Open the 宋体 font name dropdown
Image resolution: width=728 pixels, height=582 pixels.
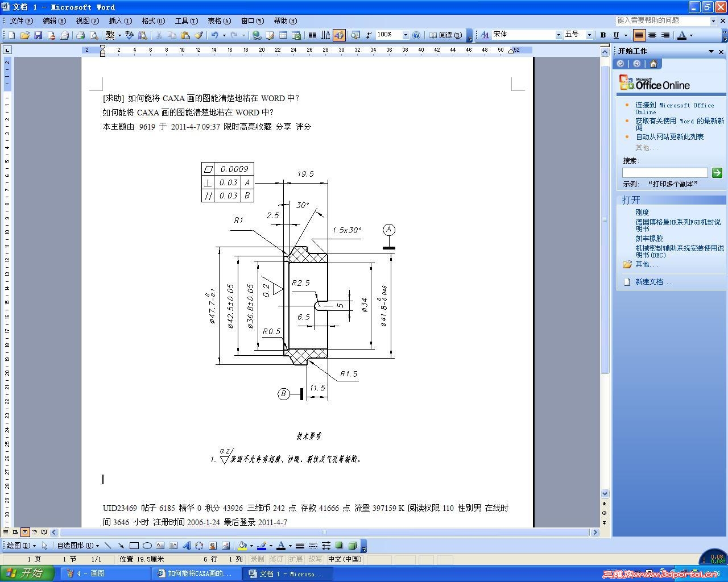(558, 35)
